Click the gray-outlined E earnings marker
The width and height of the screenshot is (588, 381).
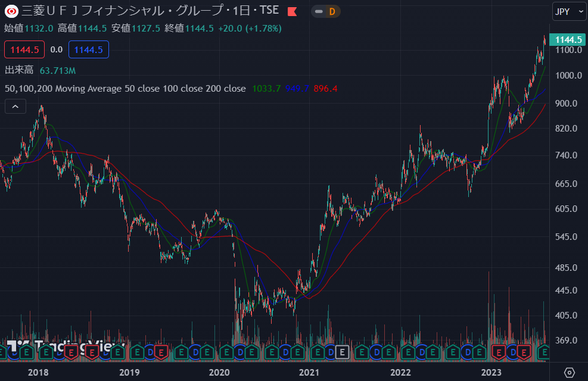coord(342,352)
